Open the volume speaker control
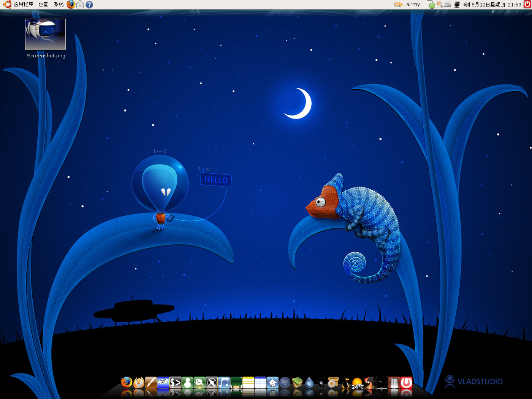532x399 pixels. coord(467,5)
